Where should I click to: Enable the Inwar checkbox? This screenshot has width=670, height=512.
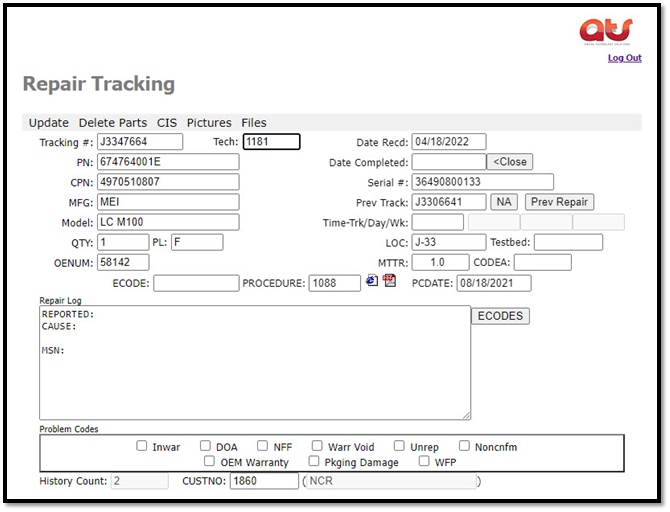142,446
